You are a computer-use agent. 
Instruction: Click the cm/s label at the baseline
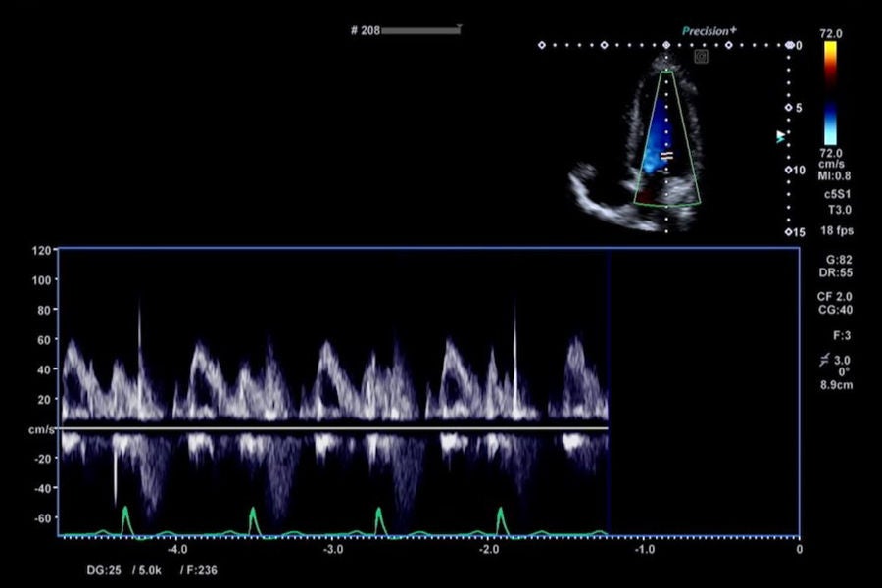(x=41, y=430)
